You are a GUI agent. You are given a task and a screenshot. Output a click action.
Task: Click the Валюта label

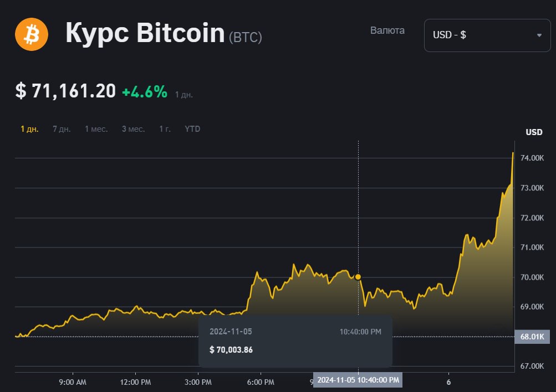click(x=387, y=30)
